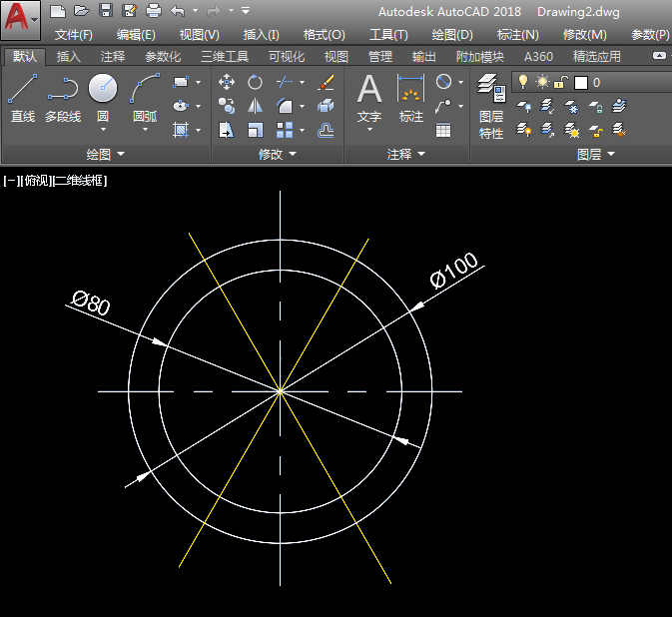Switch to the Annotate (注释) ribbon tab
The image size is (672, 617).
click(x=113, y=57)
